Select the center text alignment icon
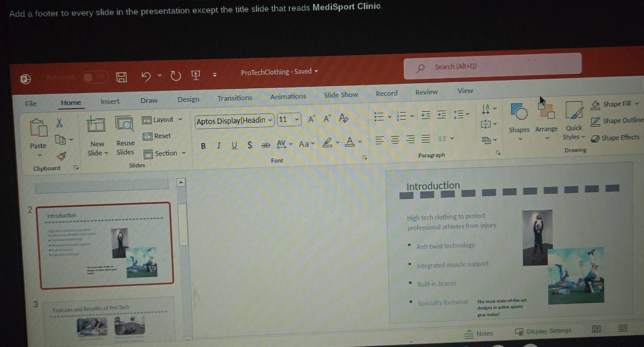 coord(395,140)
